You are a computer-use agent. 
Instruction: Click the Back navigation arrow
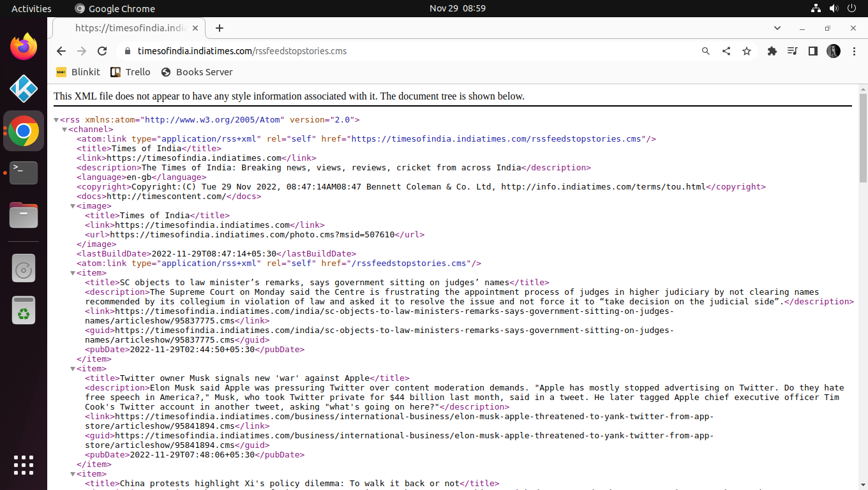(61, 51)
